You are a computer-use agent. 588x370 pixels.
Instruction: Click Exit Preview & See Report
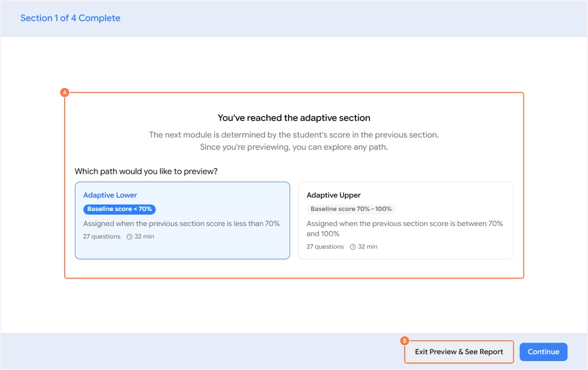[459, 352]
